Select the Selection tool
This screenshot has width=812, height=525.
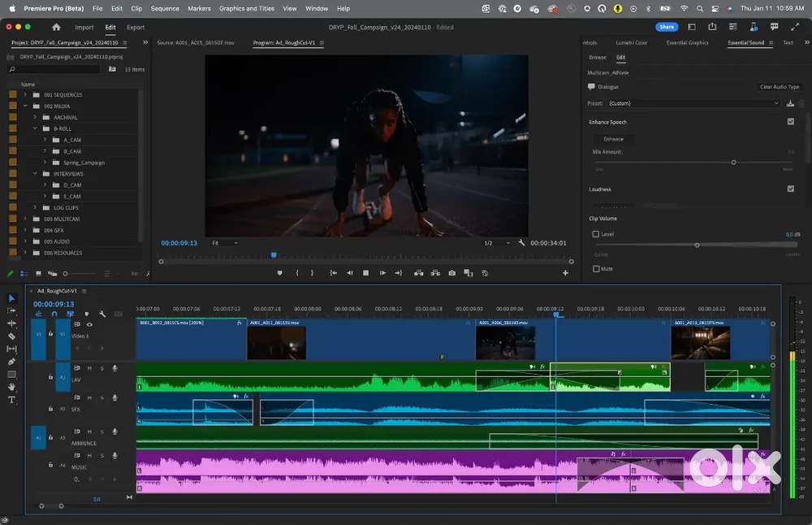pyautogui.click(x=11, y=297)
